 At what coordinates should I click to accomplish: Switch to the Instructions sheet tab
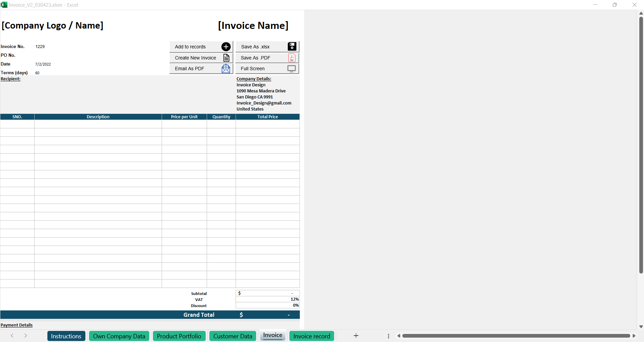tap(66, 336)
